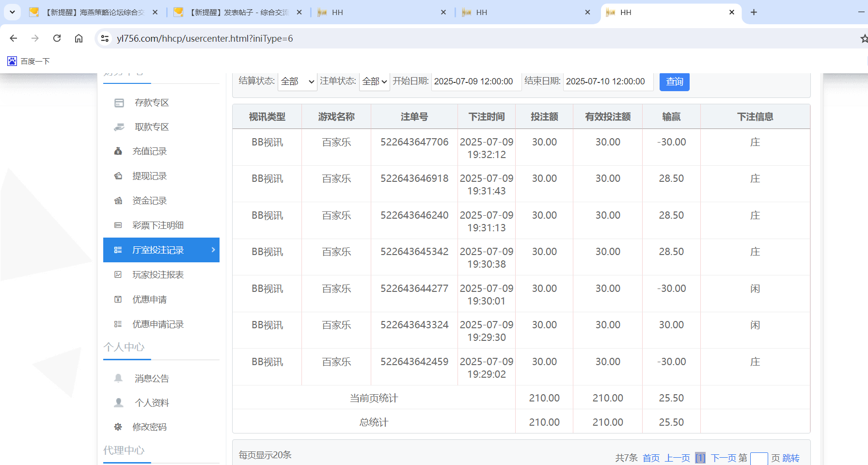Select the 存款专区 deposit icon

point(118,102)
